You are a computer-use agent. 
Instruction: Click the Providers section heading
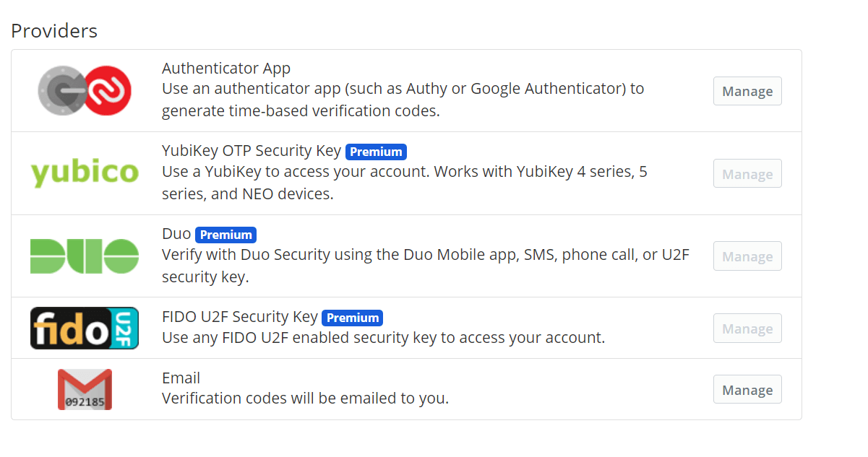point(54,31)
